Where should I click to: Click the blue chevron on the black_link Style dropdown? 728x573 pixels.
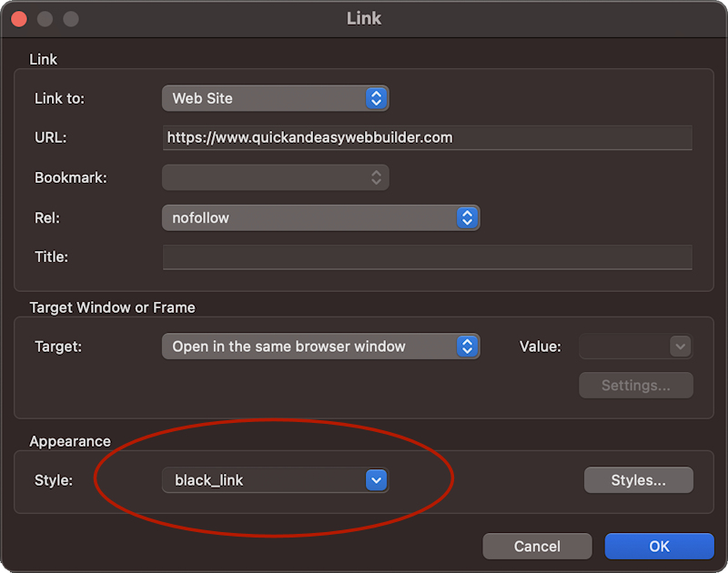click(376, 480)
